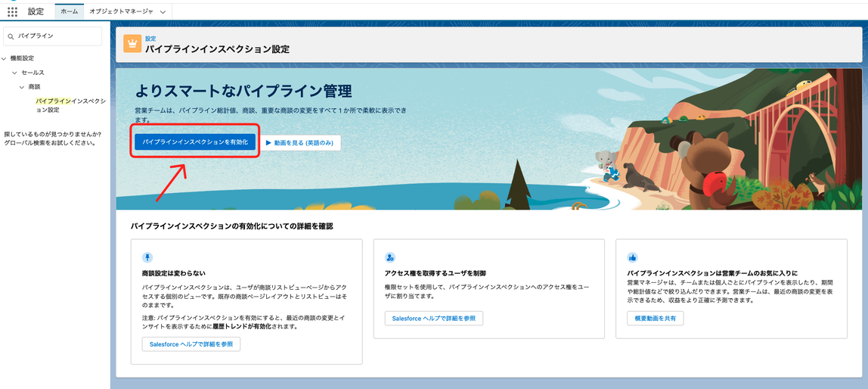Click the user icon on アクセス権 card
The image size is (868, 389).
click(389, 257)
